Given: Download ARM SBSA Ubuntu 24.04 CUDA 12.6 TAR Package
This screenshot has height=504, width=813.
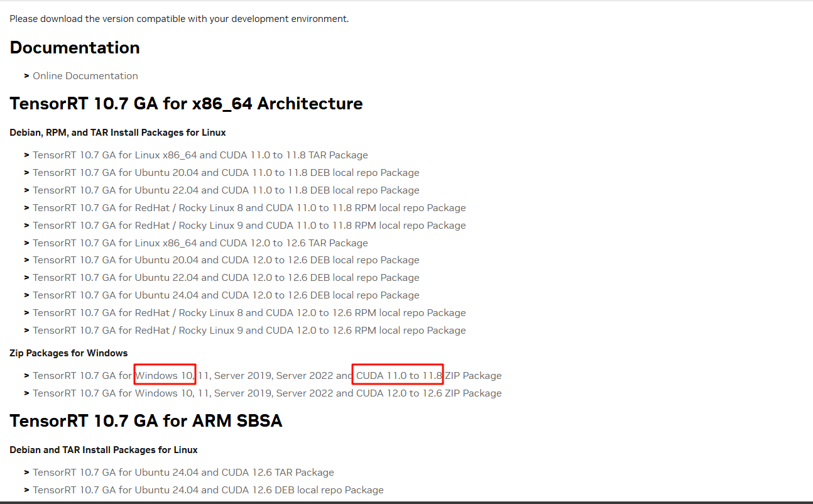Looking at the screenshot, I should click(x=183, y=473).
